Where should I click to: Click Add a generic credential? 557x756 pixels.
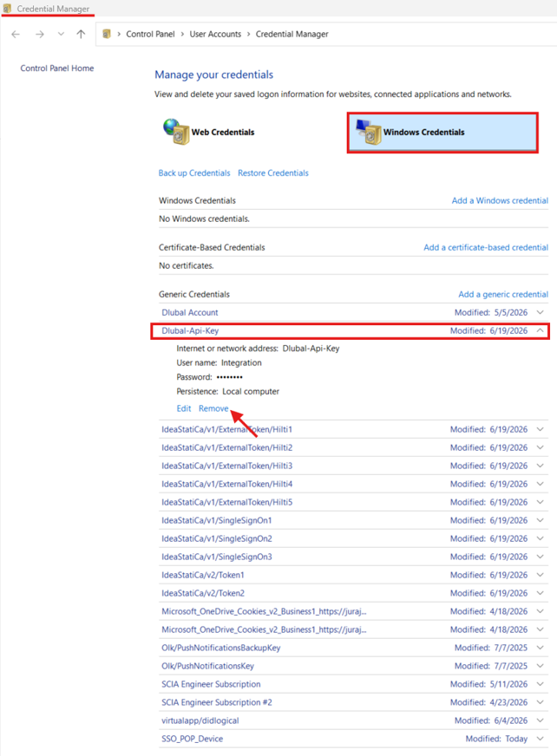(503, 294)
